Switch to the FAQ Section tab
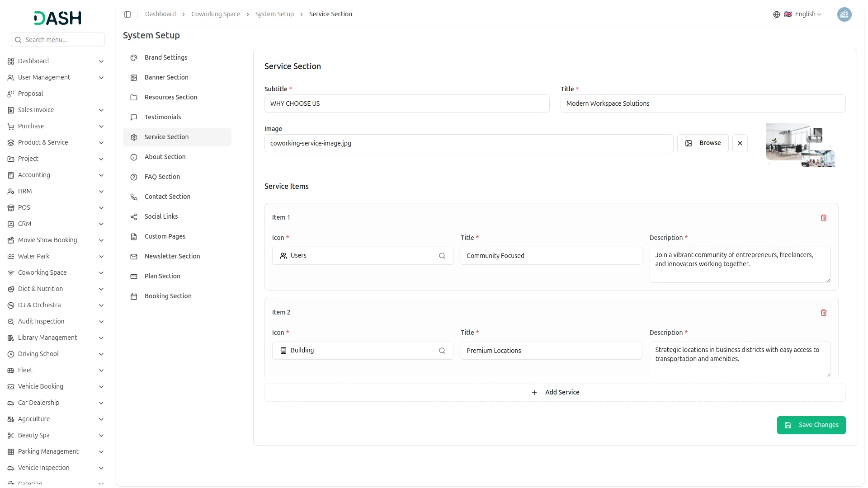Screen dimensions: 868x488 [162, 177]
